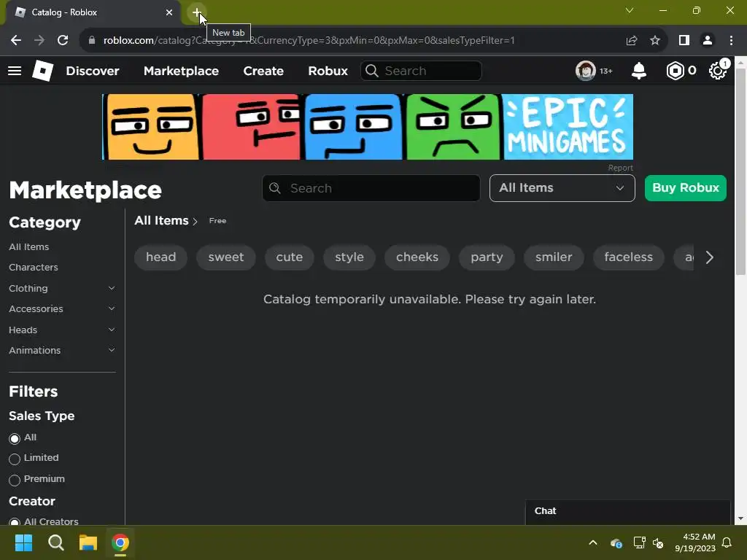The image size is (747, 560).
Task: Select the Limited sales type radio
Action: coord(15,459)
